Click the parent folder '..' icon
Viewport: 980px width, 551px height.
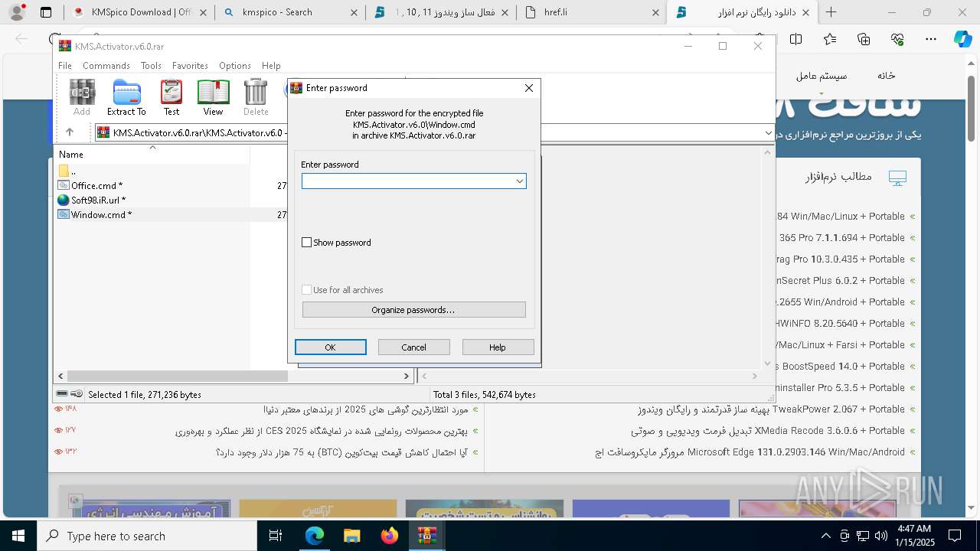(x=64, y=171)
